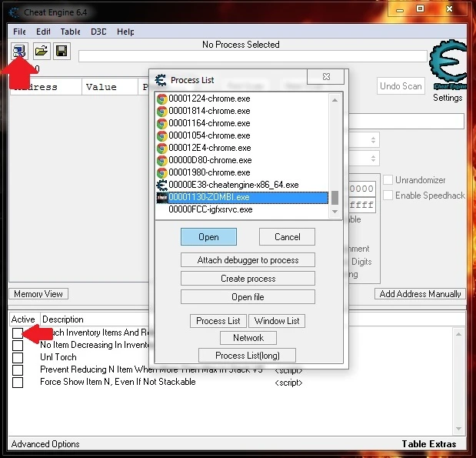476x458 pixels.
Task: Activate the first cheat table entry checkbox
Action: [18, 333]
